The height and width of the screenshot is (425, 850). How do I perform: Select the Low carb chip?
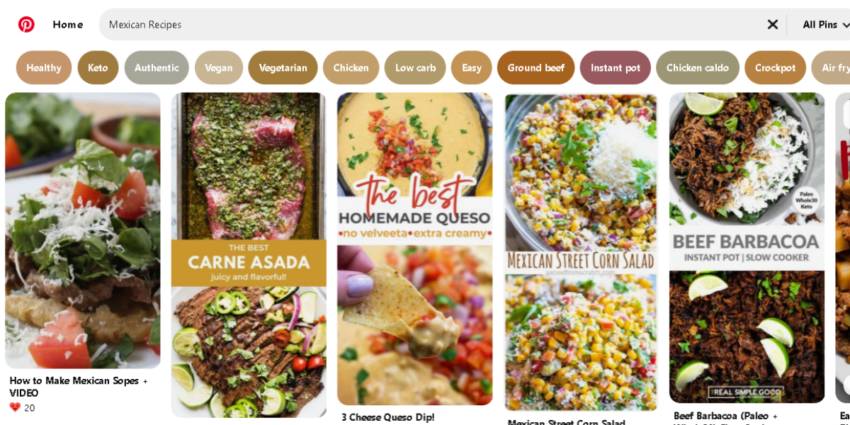[x=415, y=68]
